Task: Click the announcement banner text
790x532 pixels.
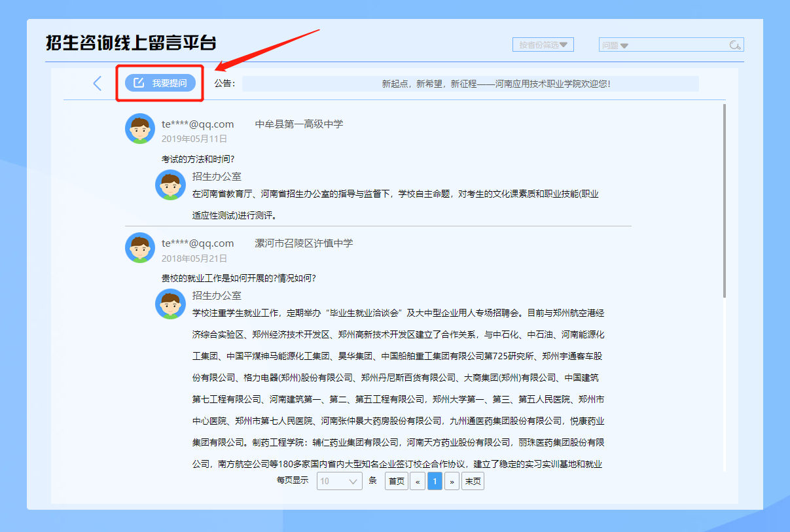Action: [x=496, y=84]
